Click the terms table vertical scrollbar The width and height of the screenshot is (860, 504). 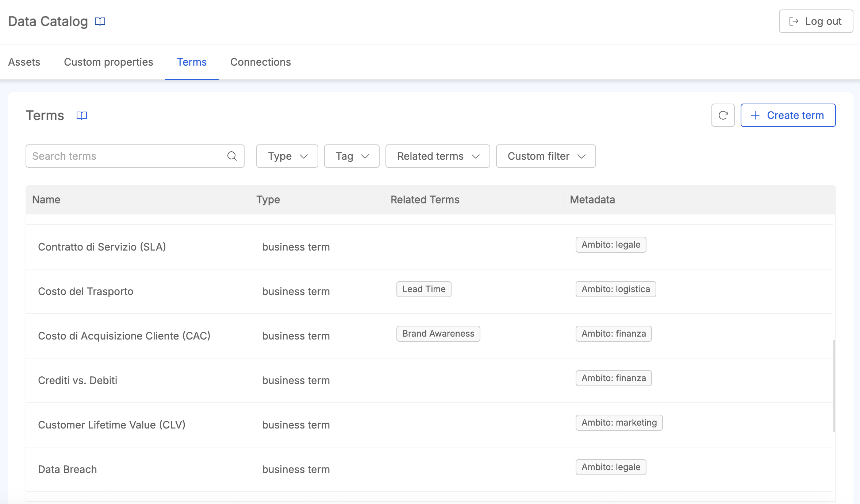(x=834, y=386)
